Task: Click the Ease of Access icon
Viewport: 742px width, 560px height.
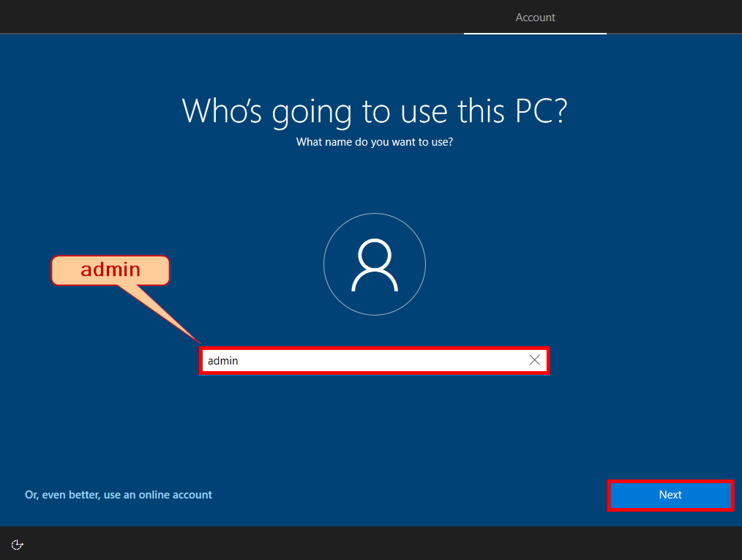Action: [18, 544]
